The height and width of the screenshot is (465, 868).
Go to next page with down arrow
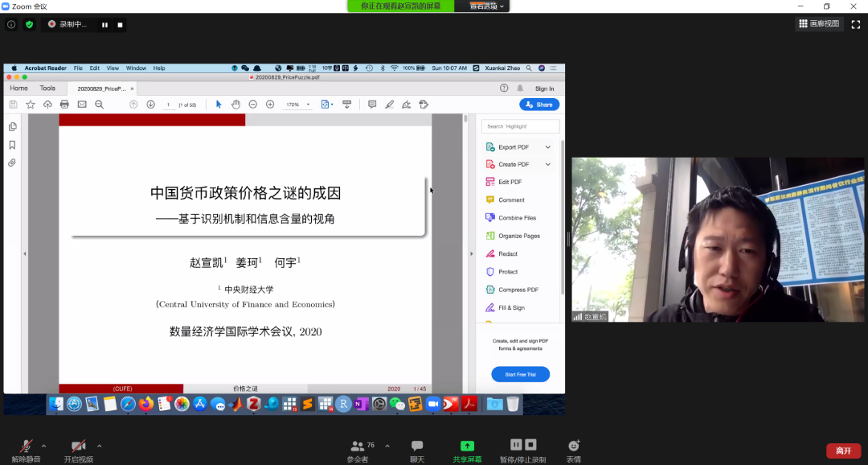150,105
